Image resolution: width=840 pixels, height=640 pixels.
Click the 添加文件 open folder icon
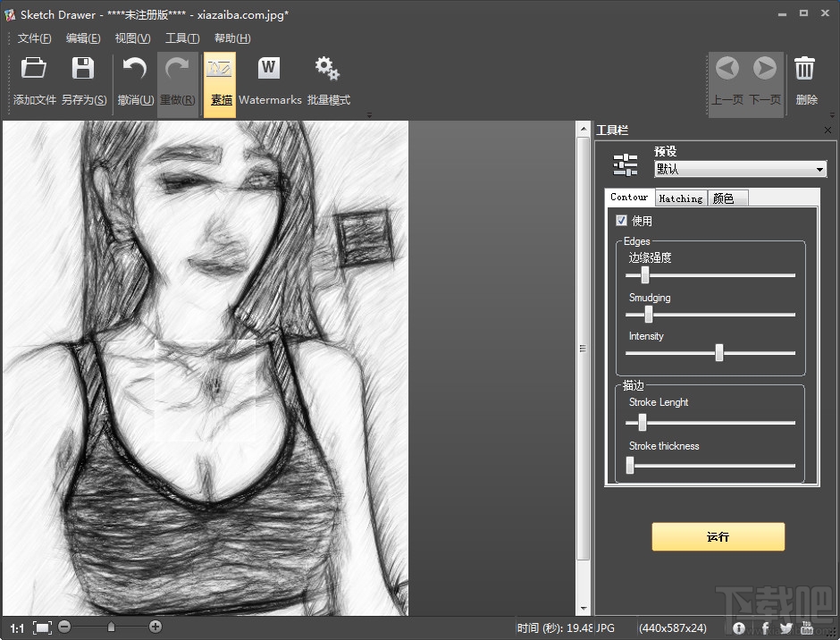point(34,69)
